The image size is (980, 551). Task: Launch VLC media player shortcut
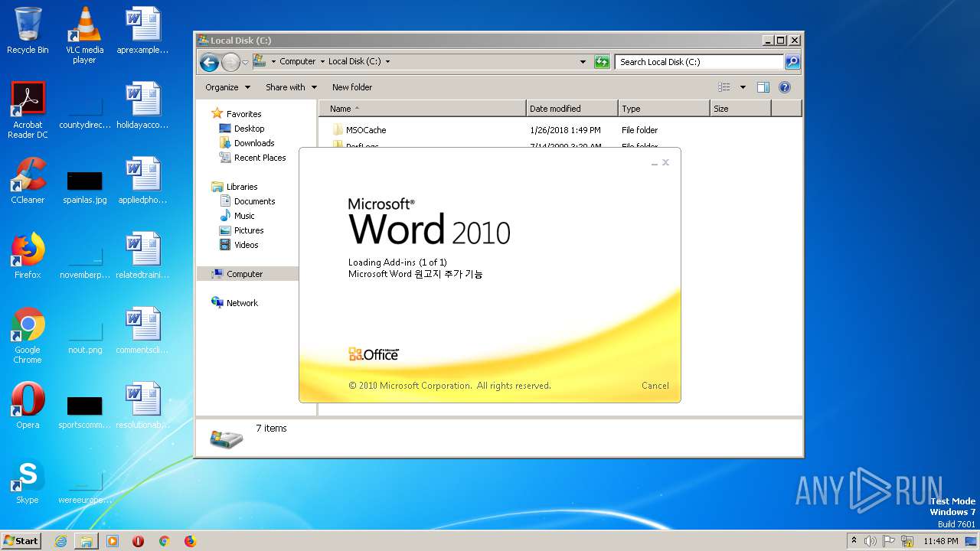[85, 34]
